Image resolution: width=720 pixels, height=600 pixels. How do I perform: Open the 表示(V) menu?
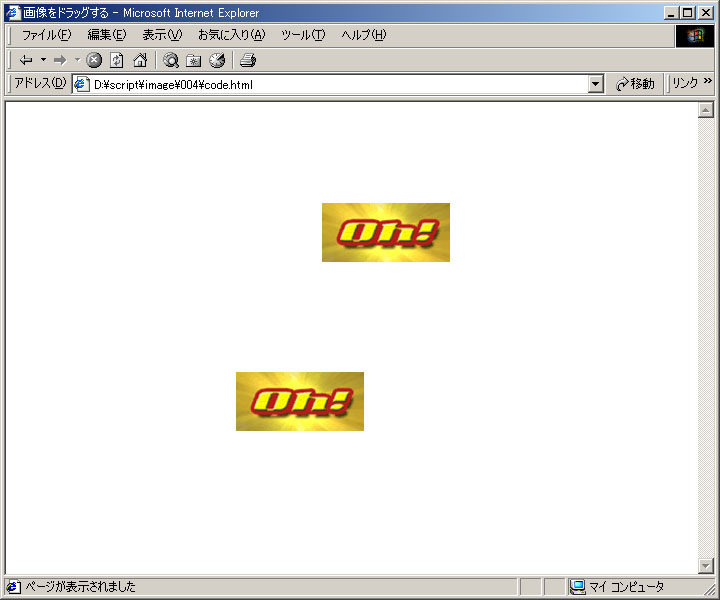pyautogui.click(x=162, y=35)
